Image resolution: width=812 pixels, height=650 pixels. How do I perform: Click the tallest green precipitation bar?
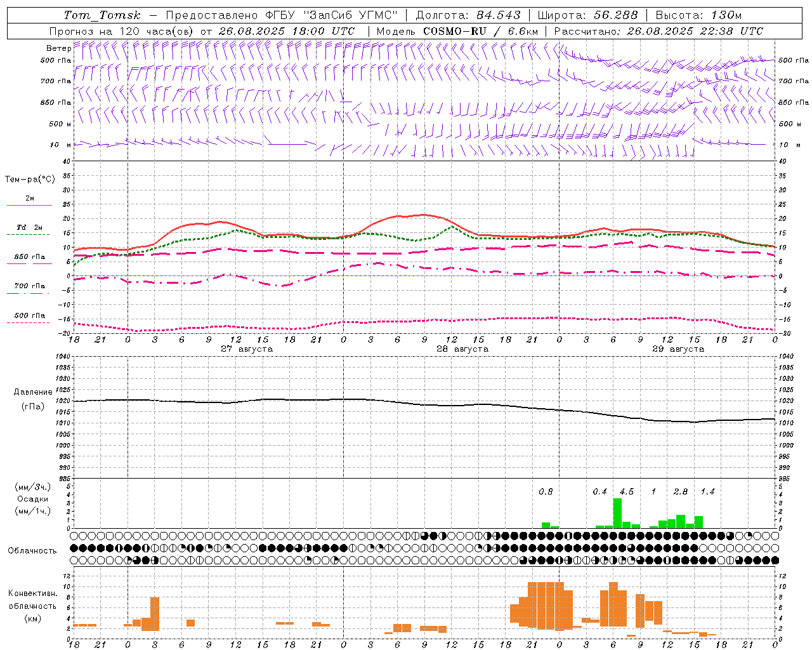617,513
